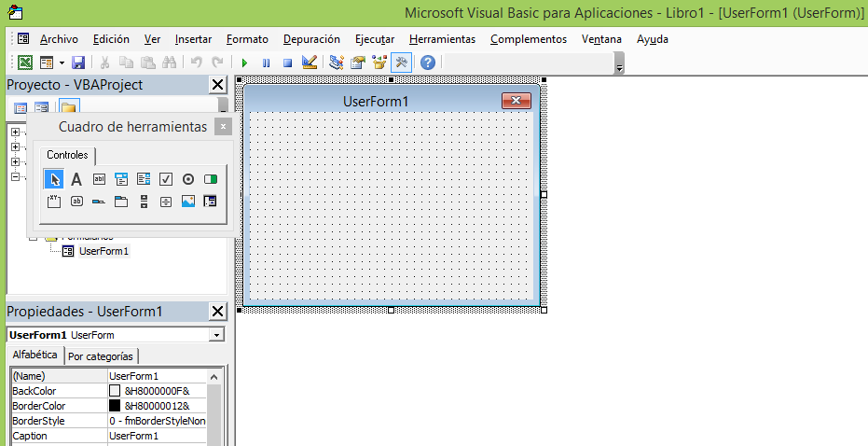The height and width of the screenshot is (446, 868).
Task: Open Properties Window toolbar icon
Action: coord(358,63)
